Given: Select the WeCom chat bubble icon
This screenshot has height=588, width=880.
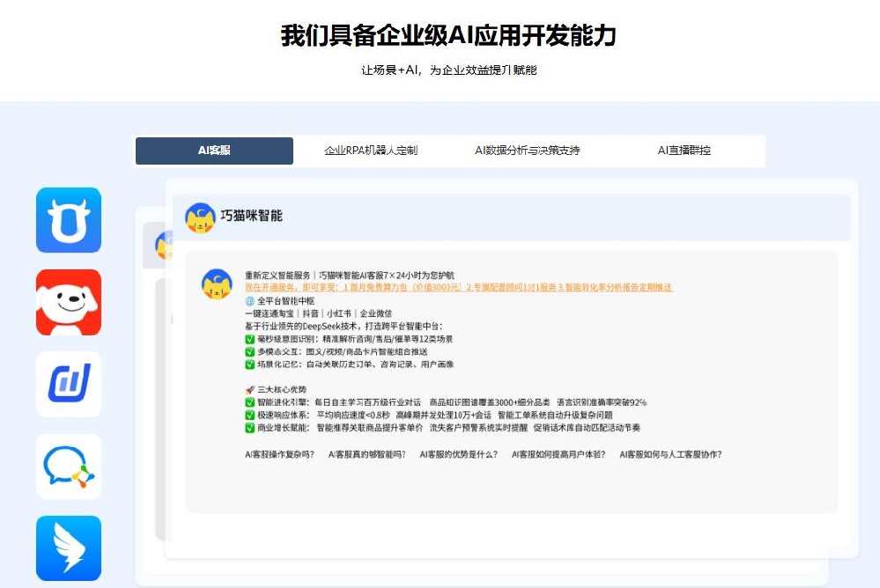Looking at the screenshot, I should click(69, 467).
